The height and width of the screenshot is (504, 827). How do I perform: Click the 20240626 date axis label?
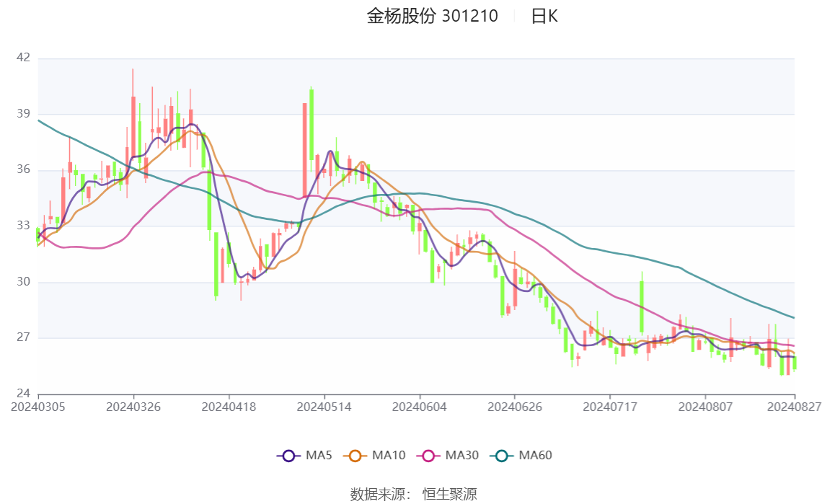[515, 407]
